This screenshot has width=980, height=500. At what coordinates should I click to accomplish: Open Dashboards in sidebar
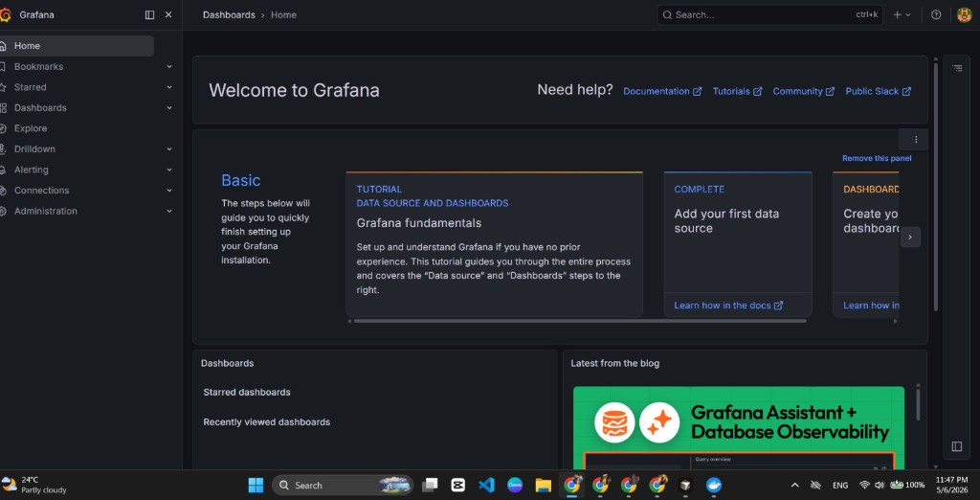pos(40,107)
